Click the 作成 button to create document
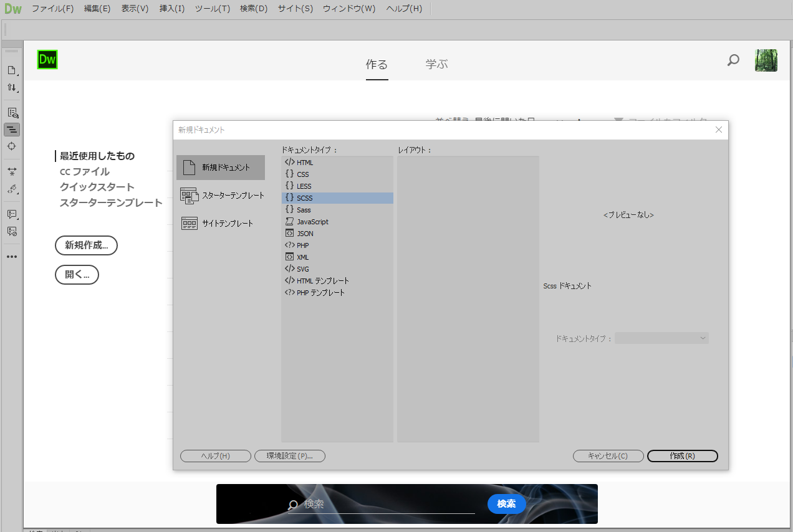Screen dimensions: 793x532 tap(682, 455)
